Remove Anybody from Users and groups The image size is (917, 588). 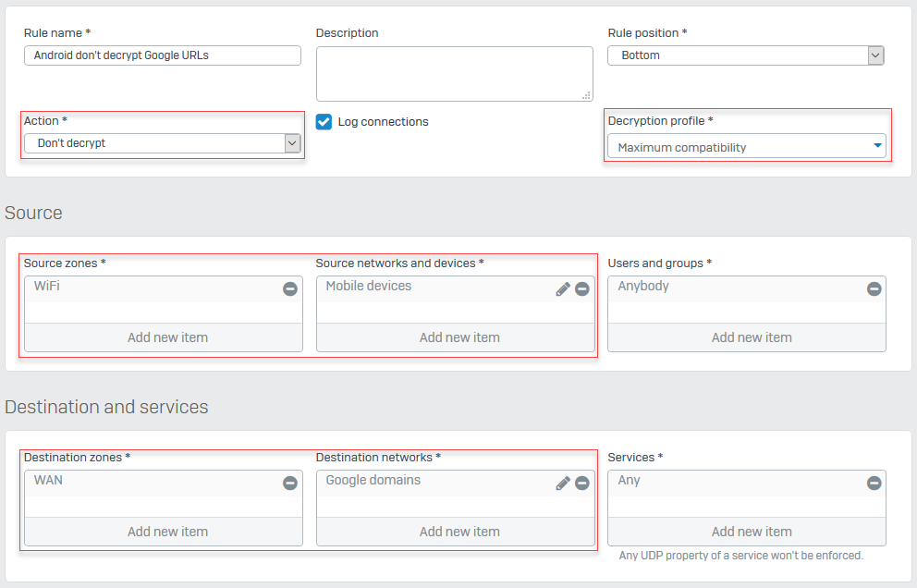point(874,288)
